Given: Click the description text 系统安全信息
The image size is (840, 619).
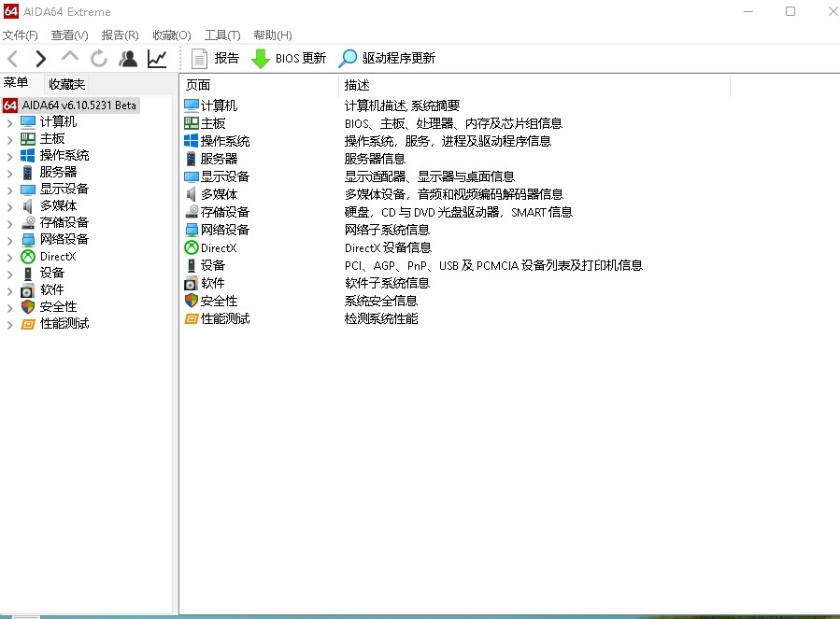Looking at the screenshot, I should [381, 301].
